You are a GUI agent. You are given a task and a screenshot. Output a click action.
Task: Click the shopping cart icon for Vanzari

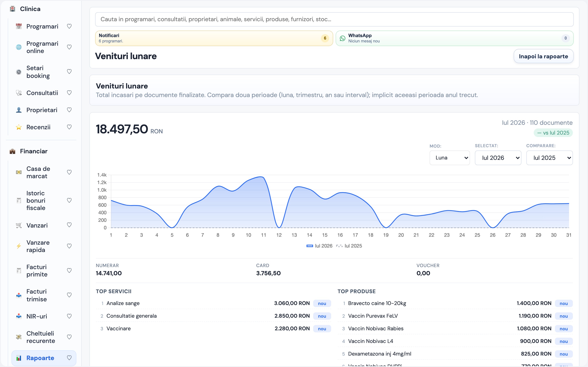(x=19, y=225)
